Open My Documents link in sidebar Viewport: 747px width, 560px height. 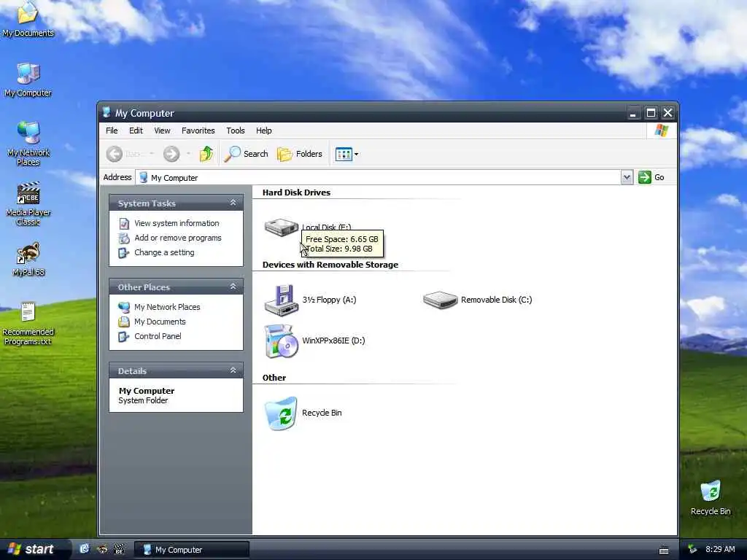click(160, 322)
